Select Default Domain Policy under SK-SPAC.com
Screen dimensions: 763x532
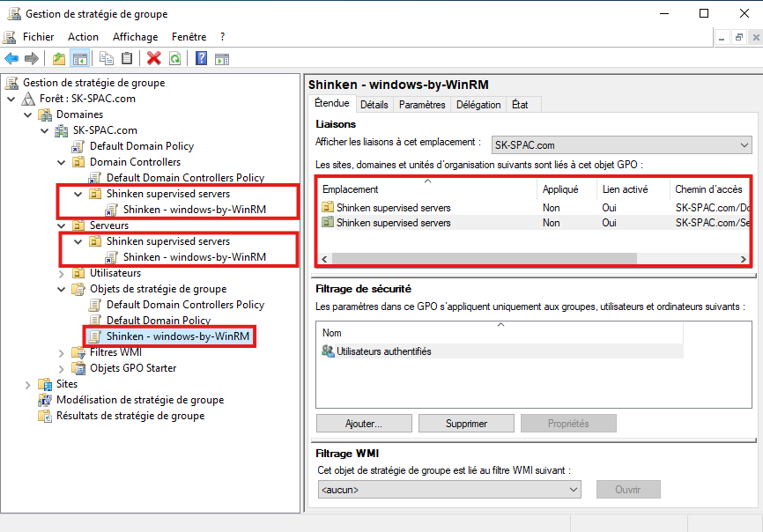[x=141, y=146]
